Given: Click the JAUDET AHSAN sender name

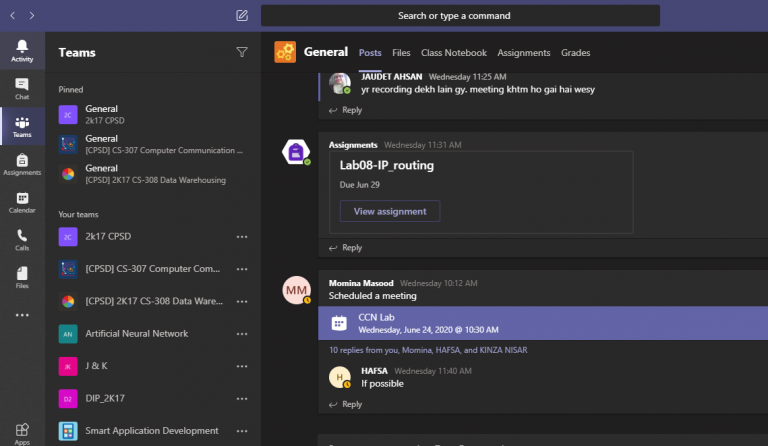Looking at the screenshot, I should (391, 77).
